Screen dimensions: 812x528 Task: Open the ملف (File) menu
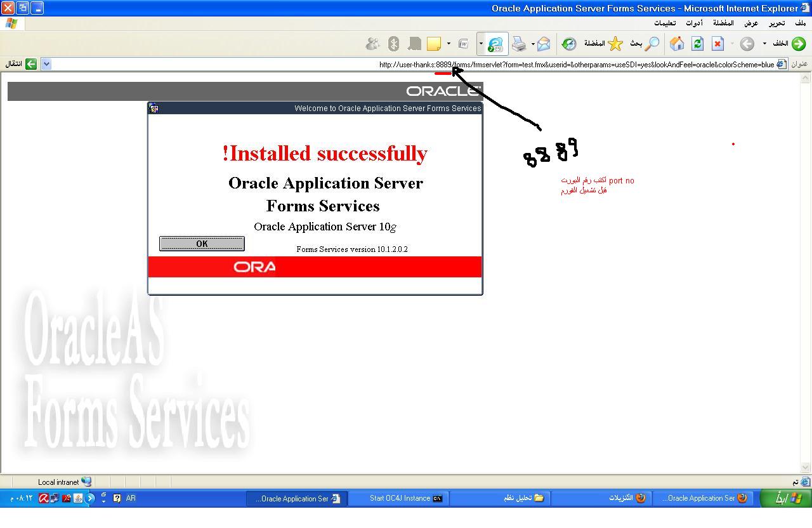[x=800, y=23]
